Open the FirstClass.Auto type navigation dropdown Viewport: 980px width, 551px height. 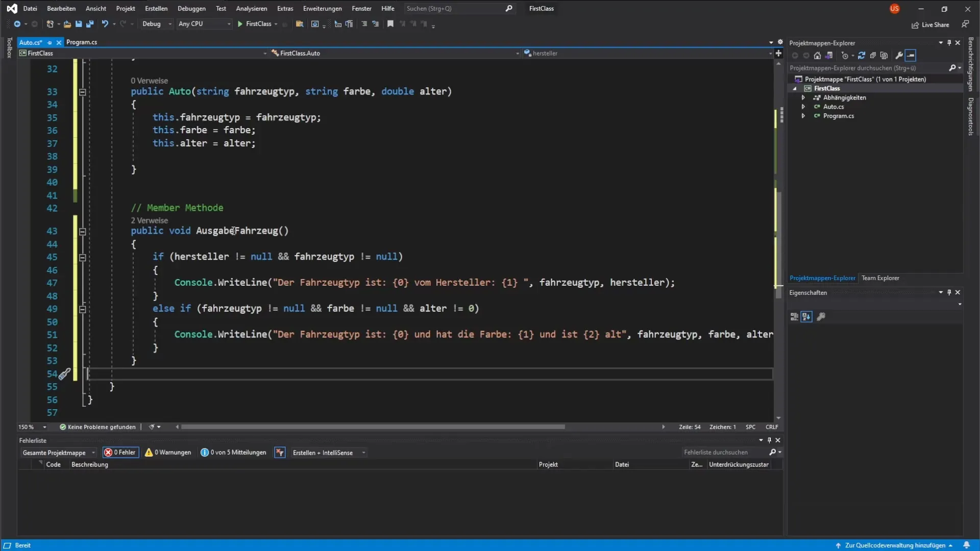point(395,53)
